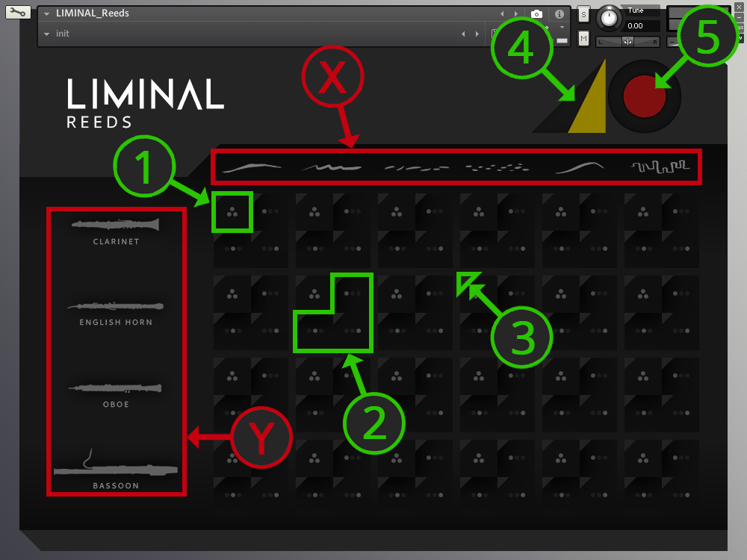Choose the Oboe silhouette

coord(115,388)
